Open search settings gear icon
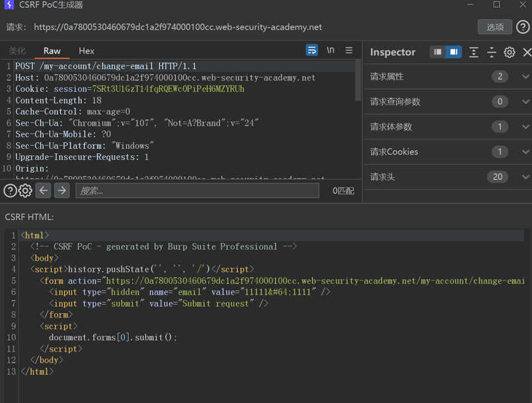Viewport: 532px width, 403px height. click(25, 191)
